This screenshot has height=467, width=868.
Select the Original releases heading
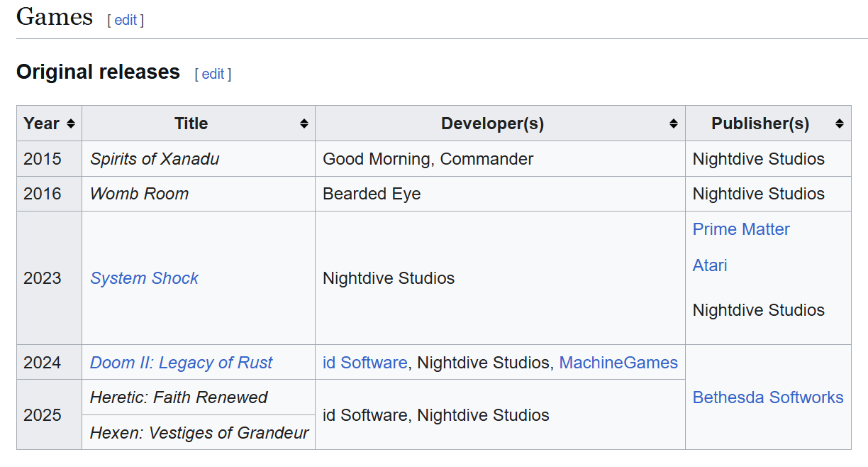tap(98, 72)
